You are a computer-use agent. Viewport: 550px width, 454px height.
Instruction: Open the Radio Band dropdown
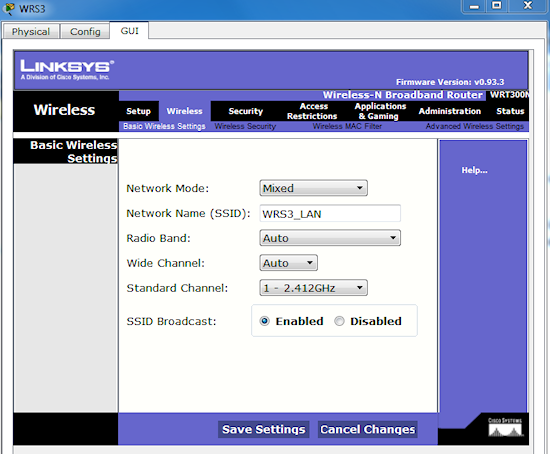(330, 238)
